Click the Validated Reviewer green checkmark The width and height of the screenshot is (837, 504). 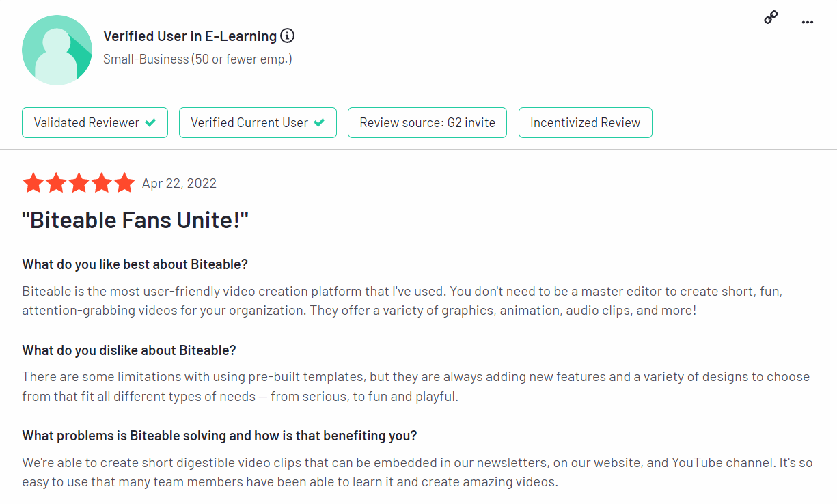pos(150,123)
